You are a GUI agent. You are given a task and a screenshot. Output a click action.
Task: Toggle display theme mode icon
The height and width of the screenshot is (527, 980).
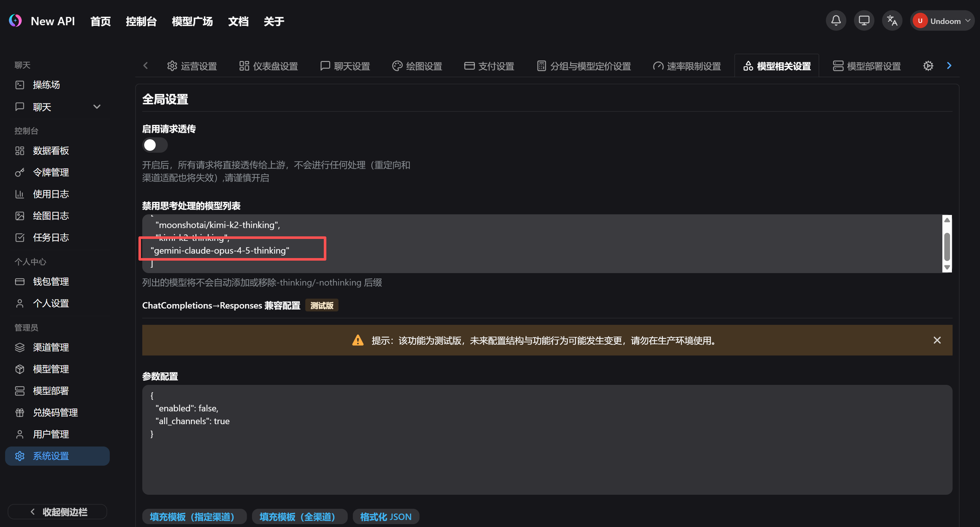[864, 20]
